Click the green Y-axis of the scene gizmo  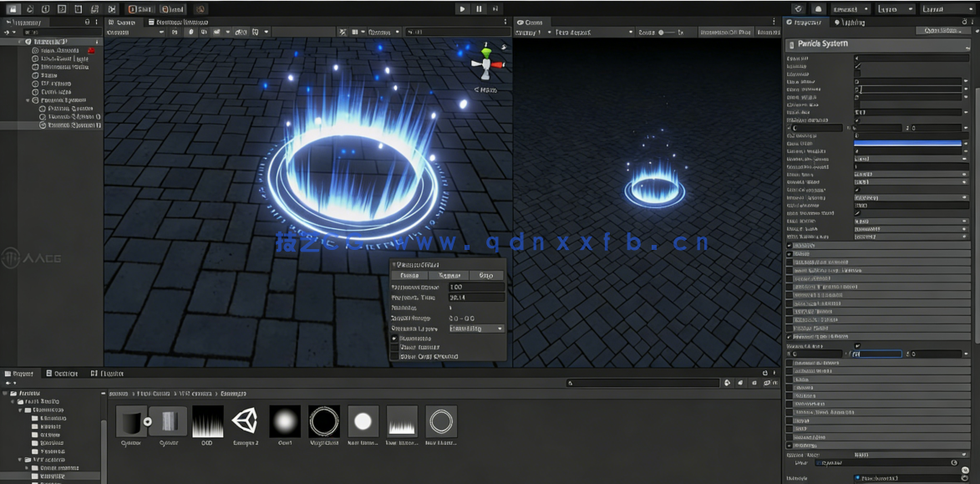coord(489,53)
